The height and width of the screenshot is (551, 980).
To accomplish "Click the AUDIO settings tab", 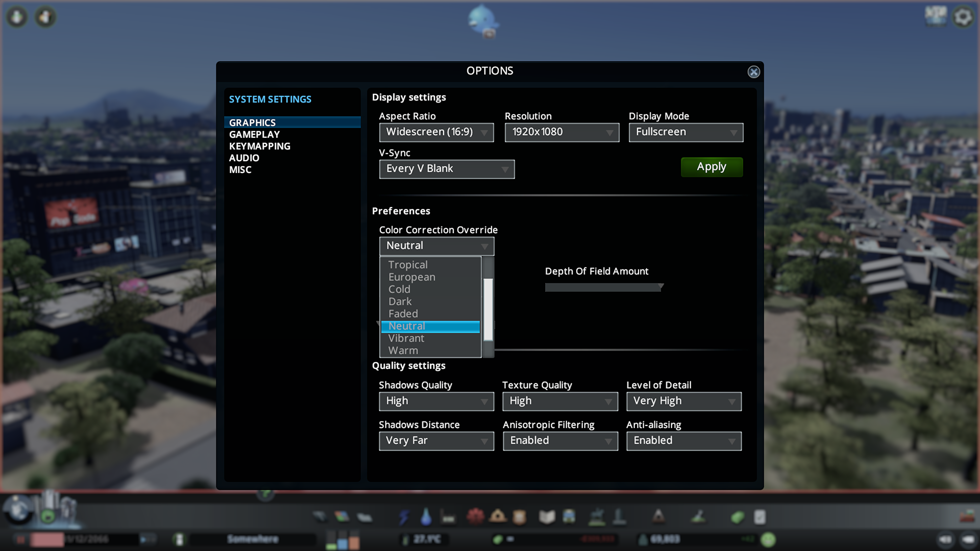I will 244,158.
